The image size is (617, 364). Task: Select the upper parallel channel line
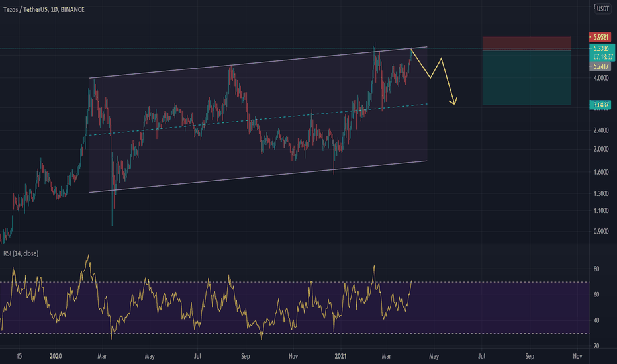[258, 62]
